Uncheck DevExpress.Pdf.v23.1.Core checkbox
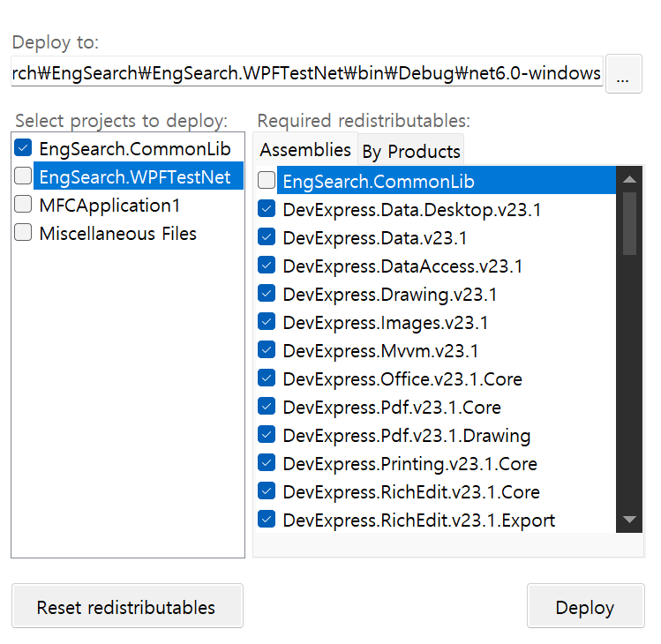661x644 pixels. 267,407
